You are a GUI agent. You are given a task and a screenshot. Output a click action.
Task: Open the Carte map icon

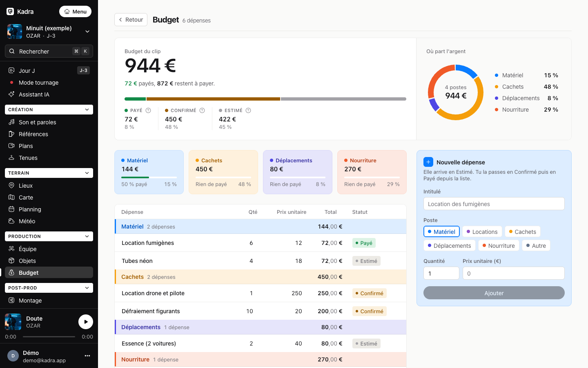point(11,197)
